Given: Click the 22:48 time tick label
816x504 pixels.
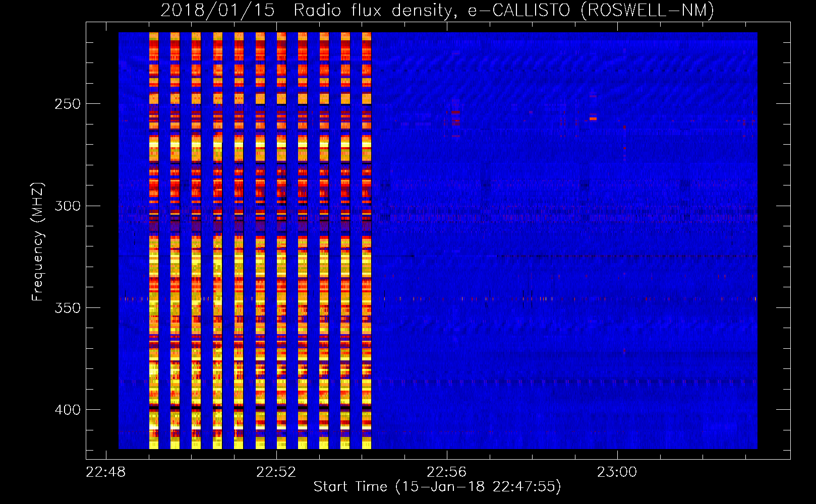Looking at the screenshot, I should [x=106, y=472].
